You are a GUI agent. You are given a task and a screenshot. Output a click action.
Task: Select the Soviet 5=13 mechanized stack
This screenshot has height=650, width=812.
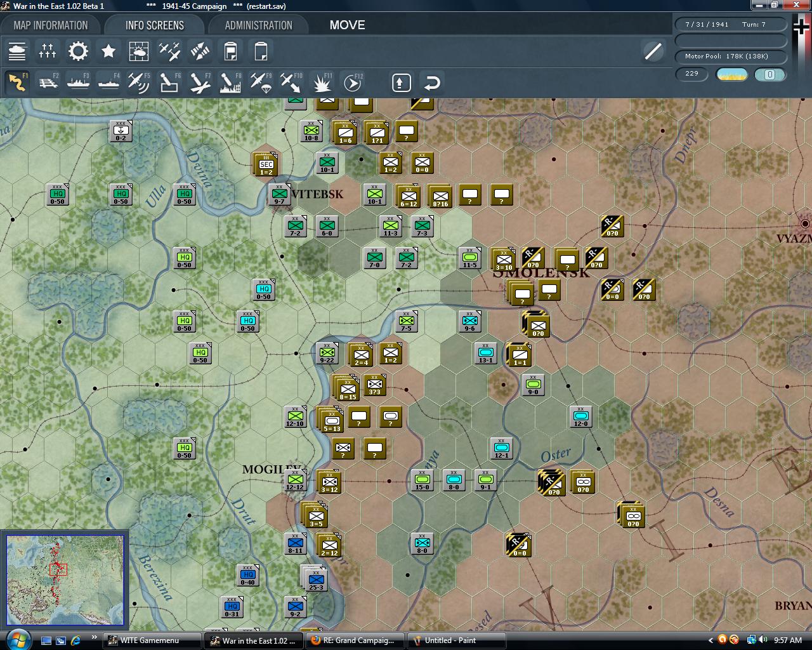[x=331, y=420]
